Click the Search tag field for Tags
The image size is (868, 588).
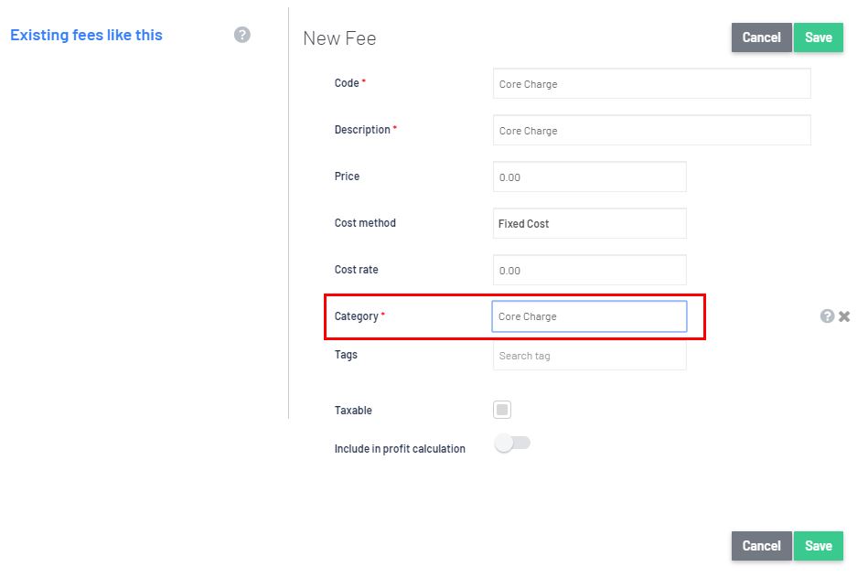[x=590, y=356]
